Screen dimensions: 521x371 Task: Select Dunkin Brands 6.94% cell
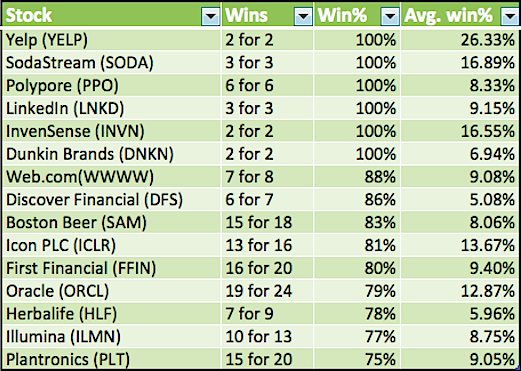[460, 154]
